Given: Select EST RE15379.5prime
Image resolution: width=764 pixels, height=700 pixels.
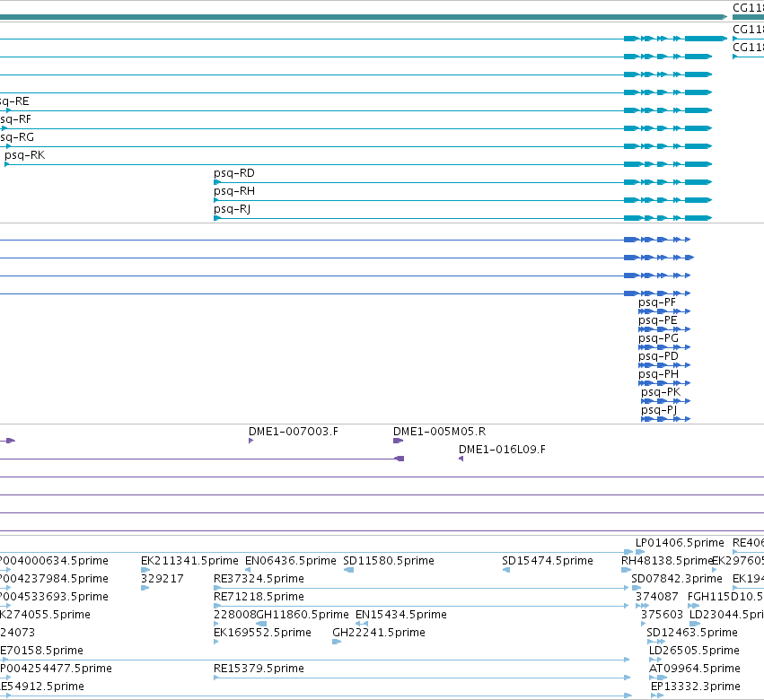Looking at the screenshot, I should [259, 669].
